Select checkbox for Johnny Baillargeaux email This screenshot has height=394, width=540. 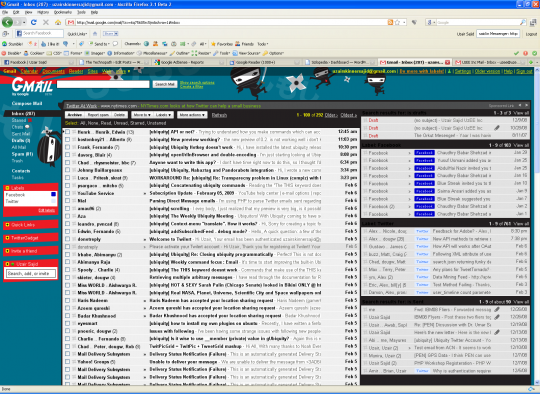click(x=68, y=170)
